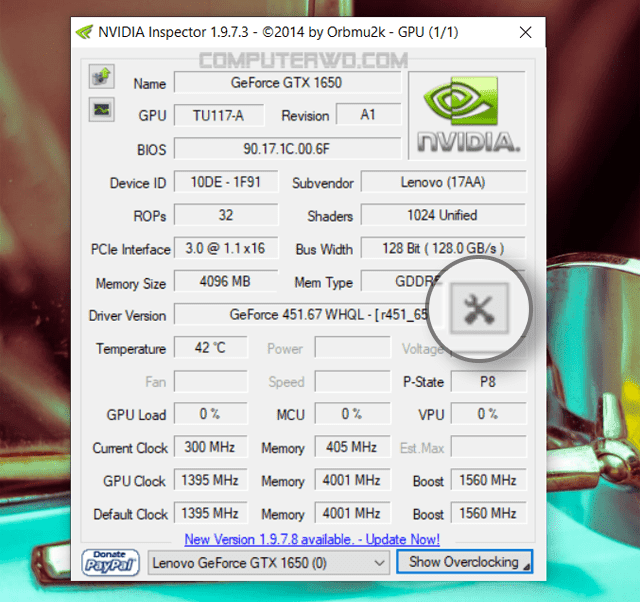Click the GPU Clock row Boost 1560 MHz

pyautogui.click(x=489, y=480)
